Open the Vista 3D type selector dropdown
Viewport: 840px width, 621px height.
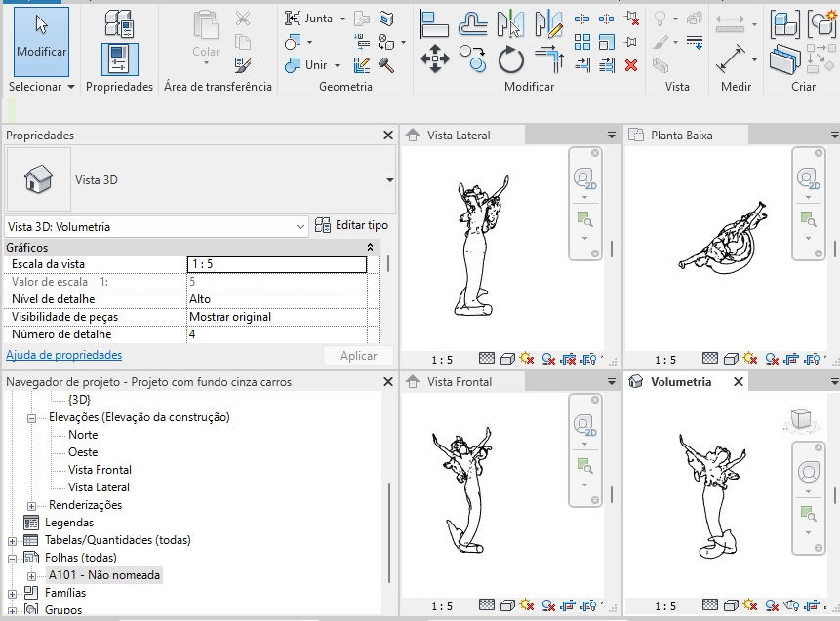390,180
